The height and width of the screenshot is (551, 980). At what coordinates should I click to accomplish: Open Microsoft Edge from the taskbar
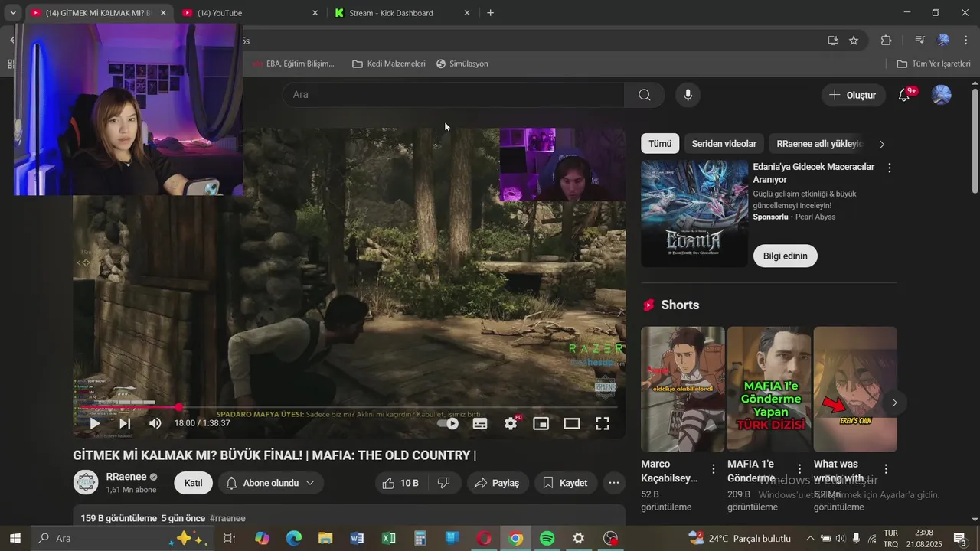[x=294, y=539]
